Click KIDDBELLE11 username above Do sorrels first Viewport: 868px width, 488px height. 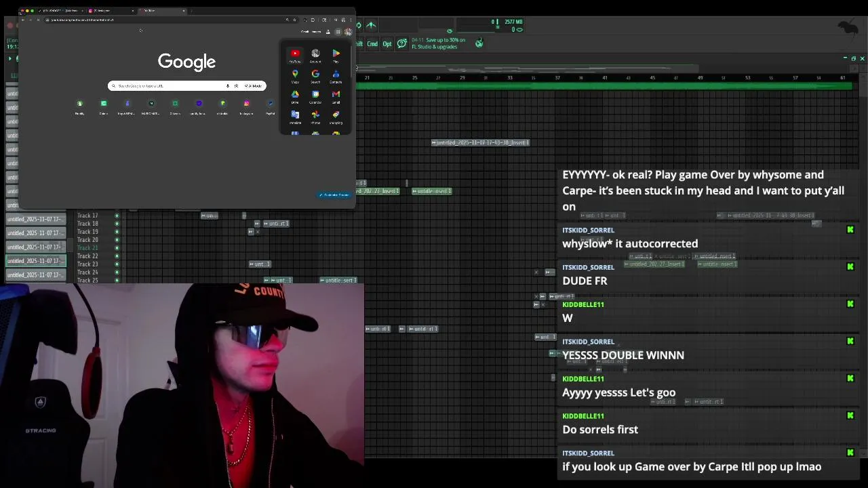[583, 416]
